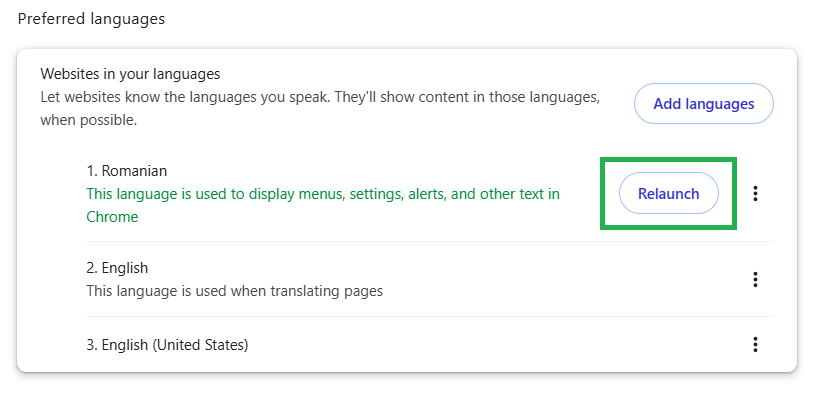Open the three-dot menu beside English

click(x=755, y=279)
